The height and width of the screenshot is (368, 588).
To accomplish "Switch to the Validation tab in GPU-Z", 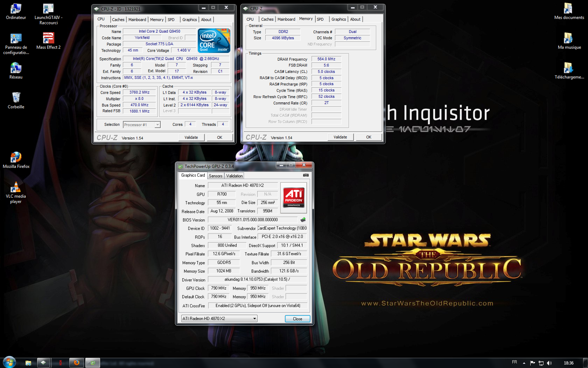I will pos(234,176).
